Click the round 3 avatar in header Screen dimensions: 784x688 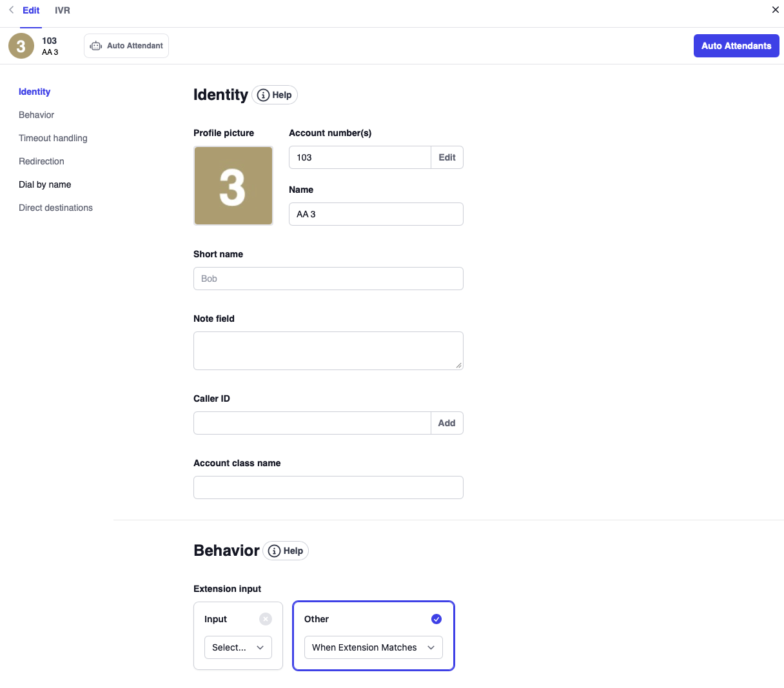click(x=21, y=46)
